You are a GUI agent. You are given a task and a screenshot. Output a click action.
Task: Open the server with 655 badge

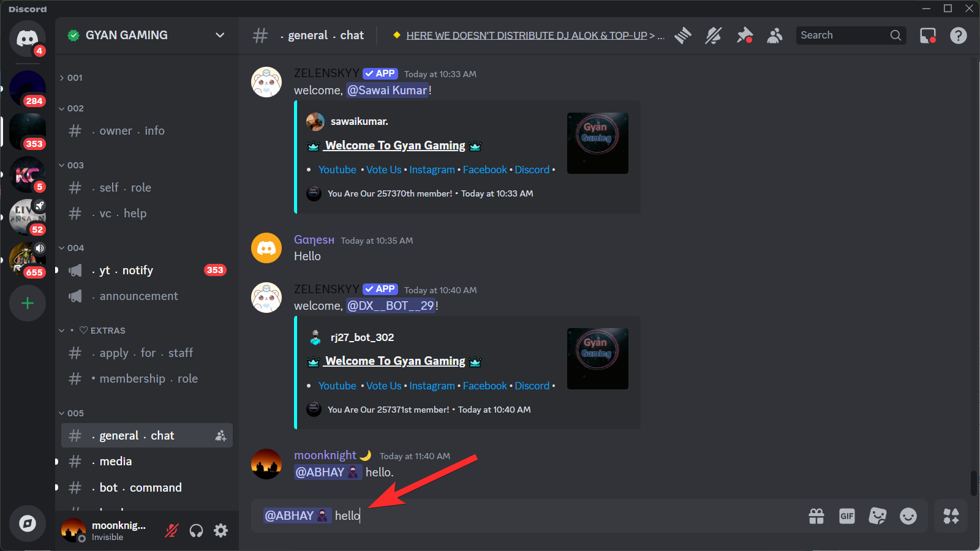click(28, 260)
